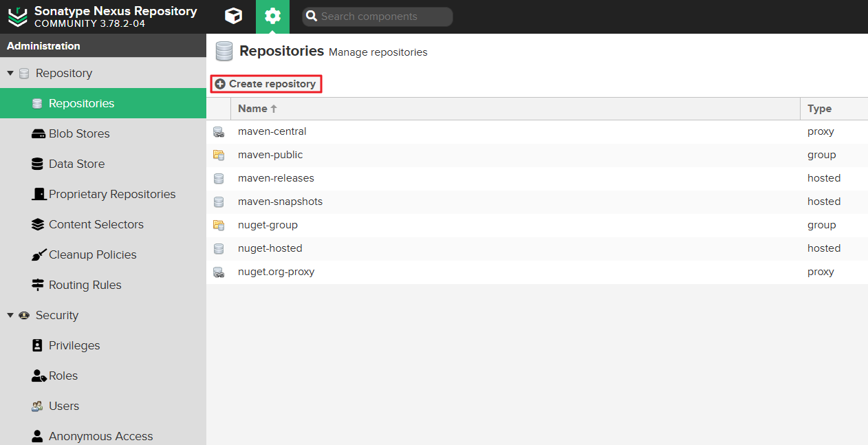Click the hosted icon beside maven-releases

tap(219, 178)
